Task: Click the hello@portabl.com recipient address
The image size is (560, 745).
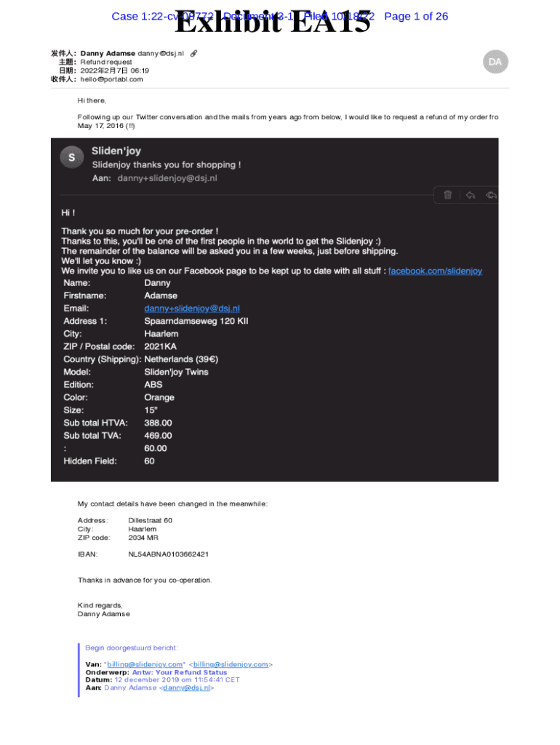Action: tap(111, 79)
